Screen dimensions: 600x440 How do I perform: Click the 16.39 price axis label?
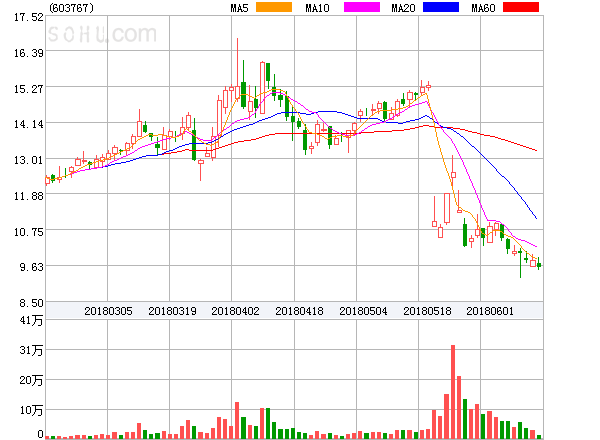point(29,53)
